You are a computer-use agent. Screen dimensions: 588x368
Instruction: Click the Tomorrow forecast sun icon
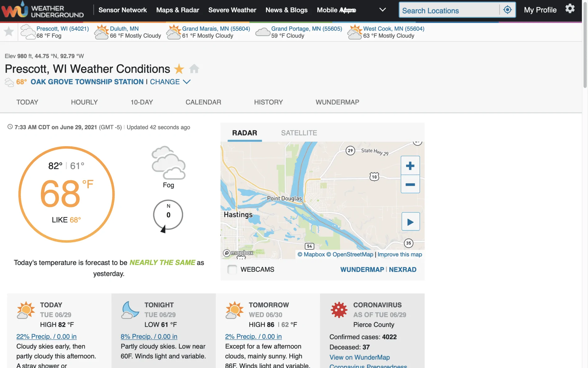click(235, 310)
